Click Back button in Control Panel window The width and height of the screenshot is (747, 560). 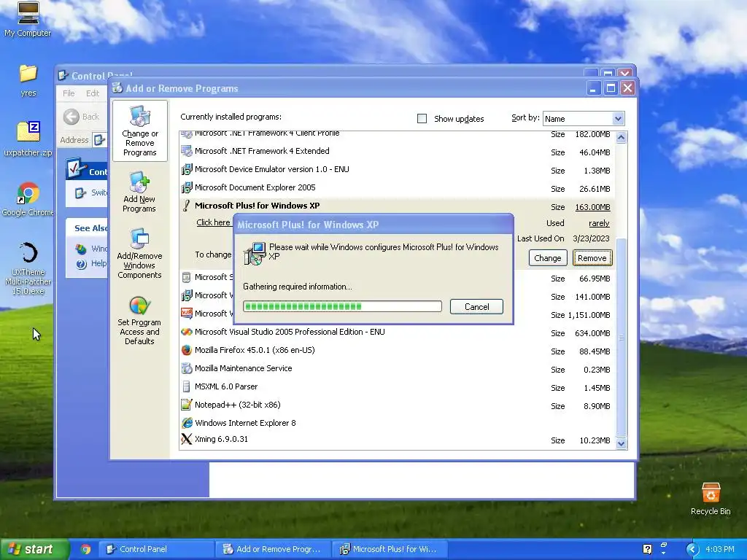point(81,117)
